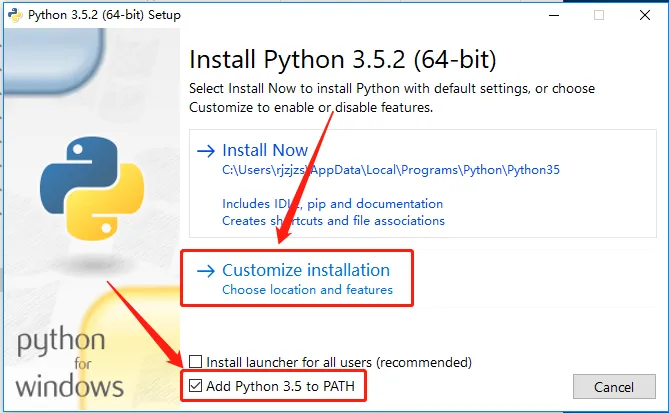Start setup with the Install Now link
This screenshot has width=669, height=413.
[x=265, y=151]
